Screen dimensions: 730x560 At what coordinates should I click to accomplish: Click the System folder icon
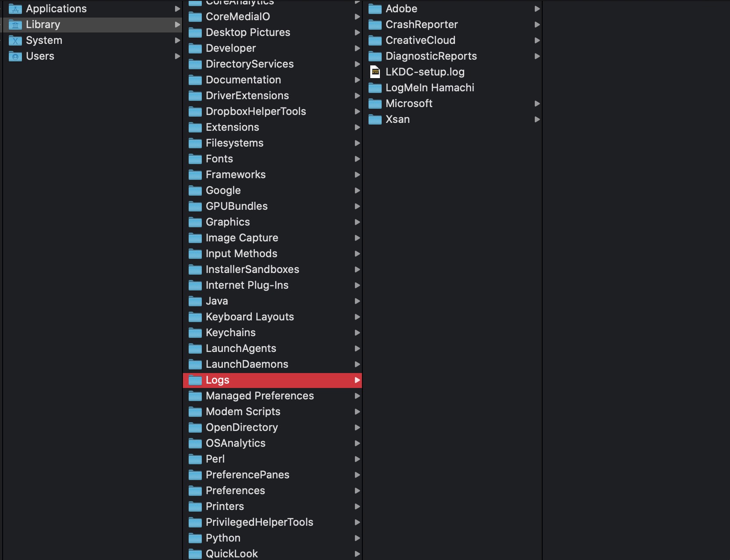15,40
